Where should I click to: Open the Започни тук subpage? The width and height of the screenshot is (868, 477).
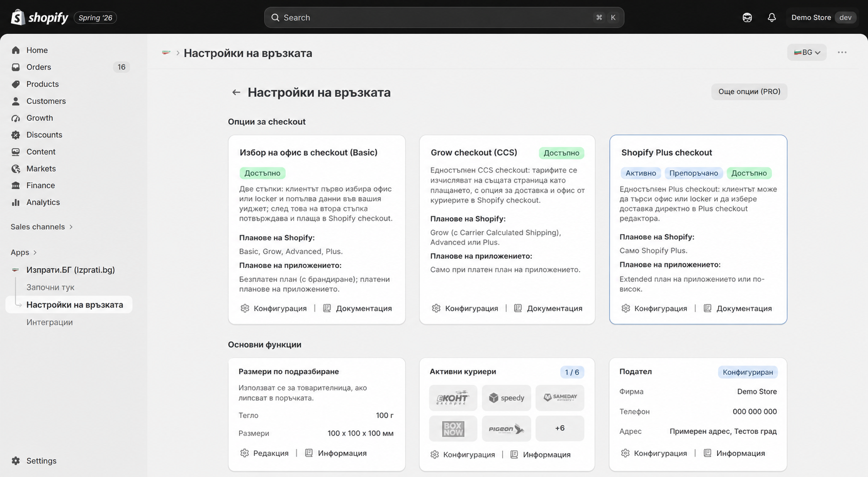click(x=50, y=288)
